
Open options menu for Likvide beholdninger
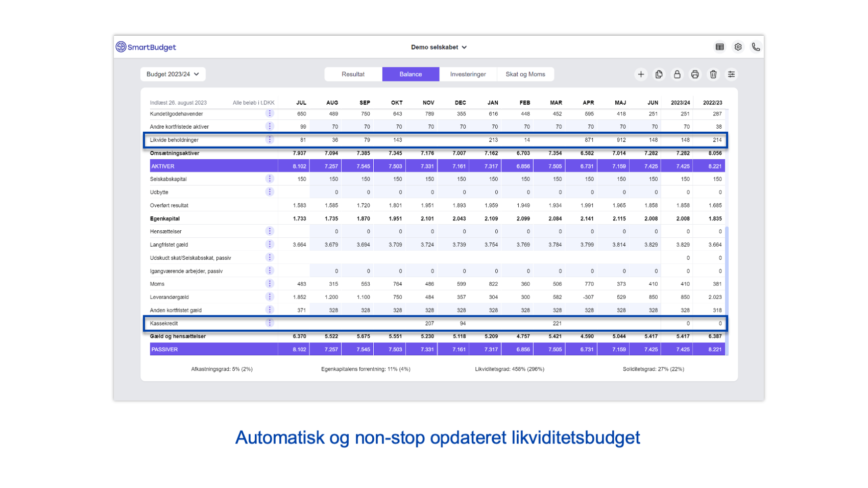(x=270, y=139)
